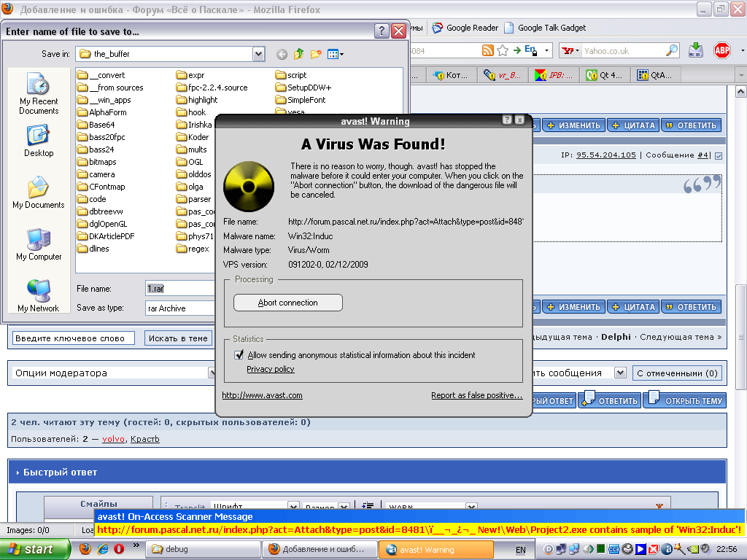The width and height of the screenshot is (747, 560).
Task: Open the Desktop place in save dialog
Action: [x=39, y=141]
